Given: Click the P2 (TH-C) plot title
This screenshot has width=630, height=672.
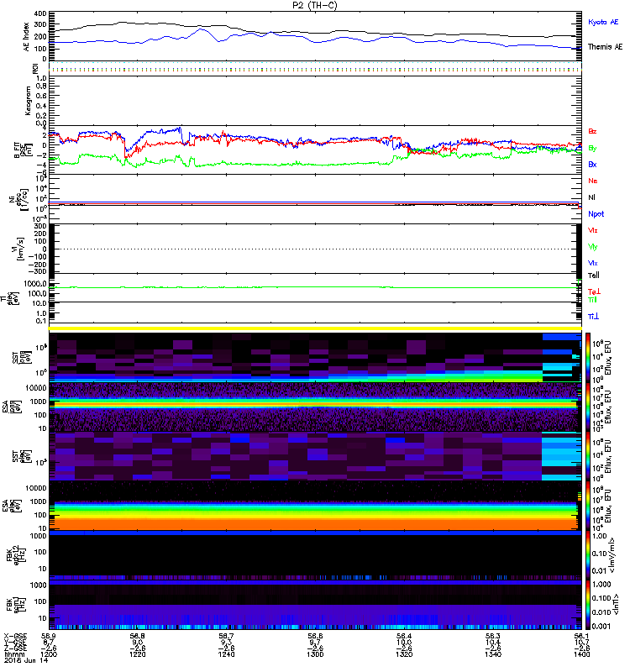Looking at the screenshot, I should coord(315,5).
